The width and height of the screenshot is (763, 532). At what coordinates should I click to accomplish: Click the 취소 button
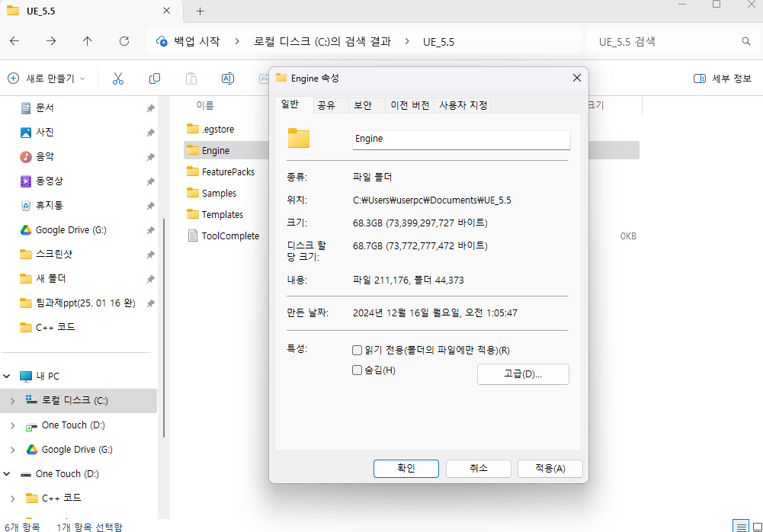click(479, 468)
